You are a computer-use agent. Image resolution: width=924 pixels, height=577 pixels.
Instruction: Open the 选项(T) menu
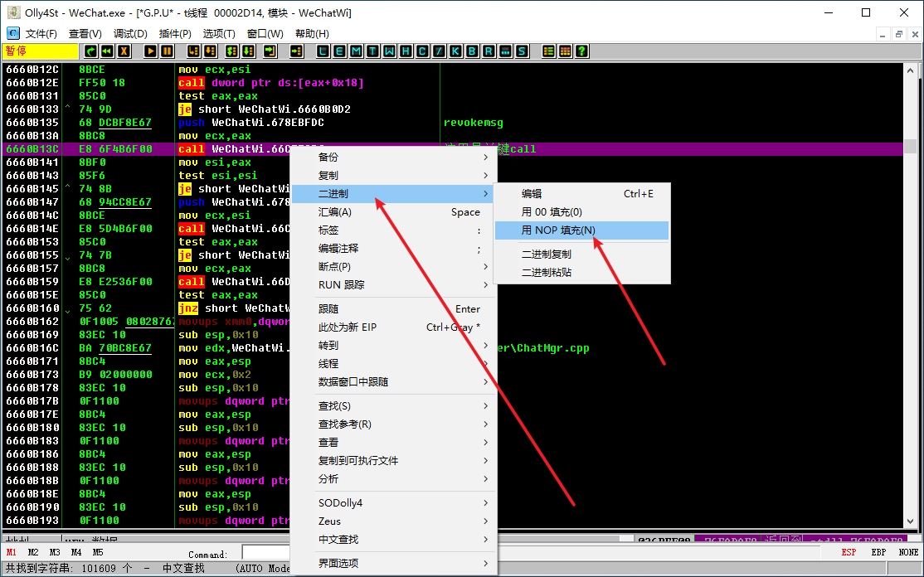click(219, 33)
